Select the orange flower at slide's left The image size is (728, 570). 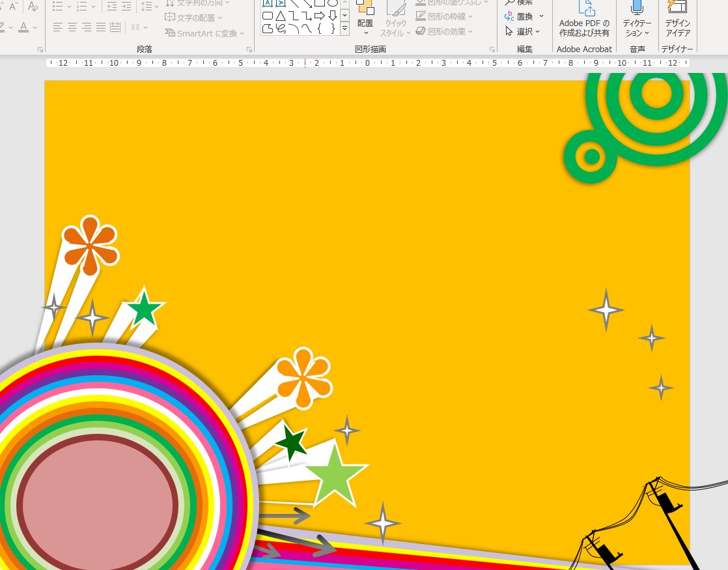pos(90,245)
